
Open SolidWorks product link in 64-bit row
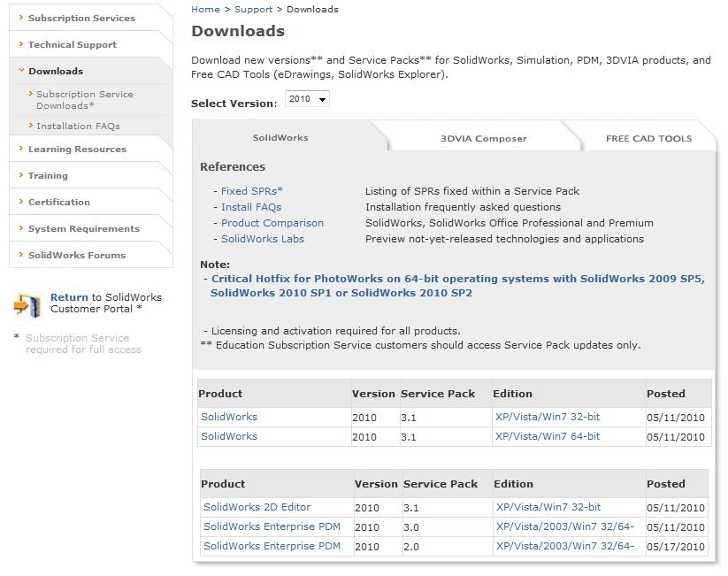229,436
